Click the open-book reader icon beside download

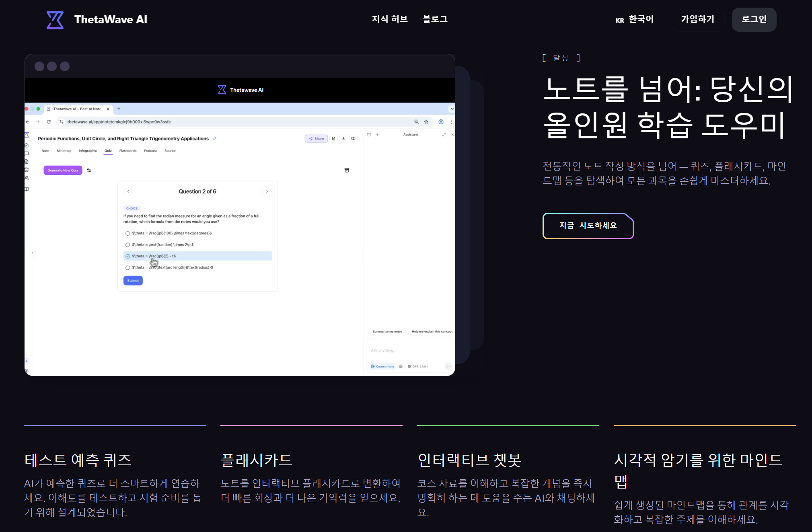tap(353, 139)
